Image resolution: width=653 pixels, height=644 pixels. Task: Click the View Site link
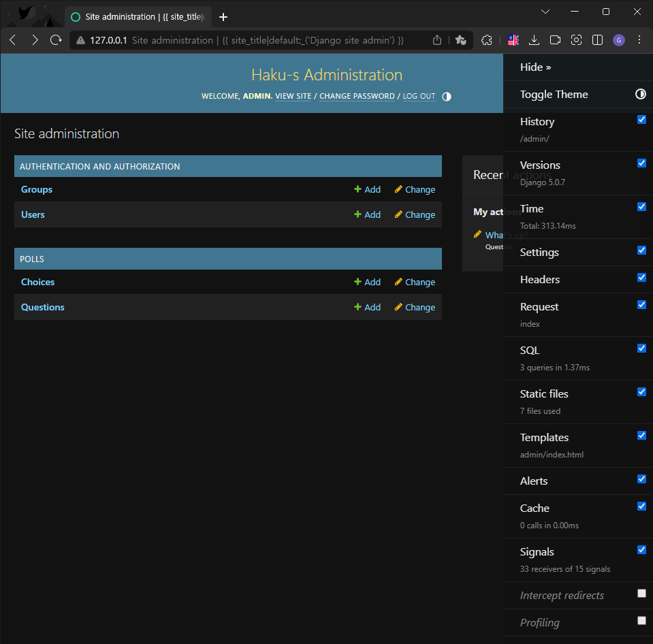point(293,96)
